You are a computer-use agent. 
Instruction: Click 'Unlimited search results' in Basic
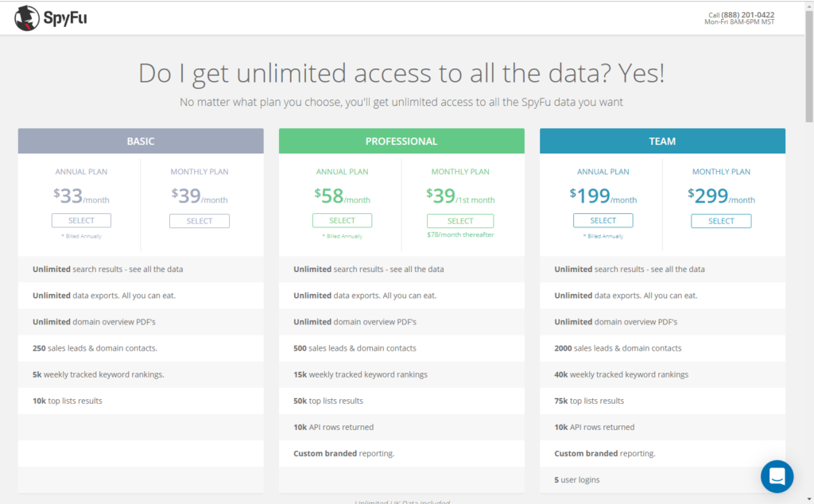[x=108, y=269]
